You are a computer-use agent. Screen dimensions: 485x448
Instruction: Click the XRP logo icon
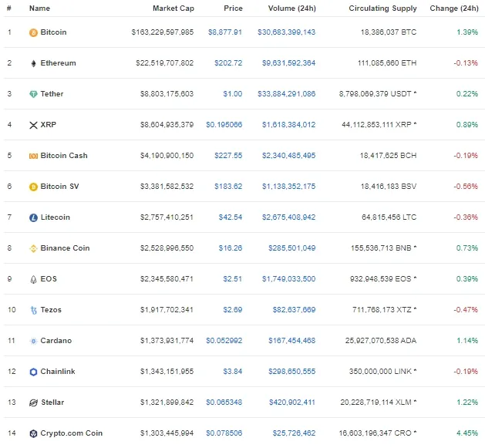tap(33, 126)
